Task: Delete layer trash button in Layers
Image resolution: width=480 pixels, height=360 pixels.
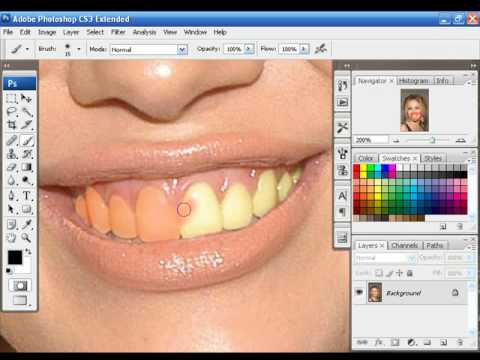Action: (x=460, y=342)
